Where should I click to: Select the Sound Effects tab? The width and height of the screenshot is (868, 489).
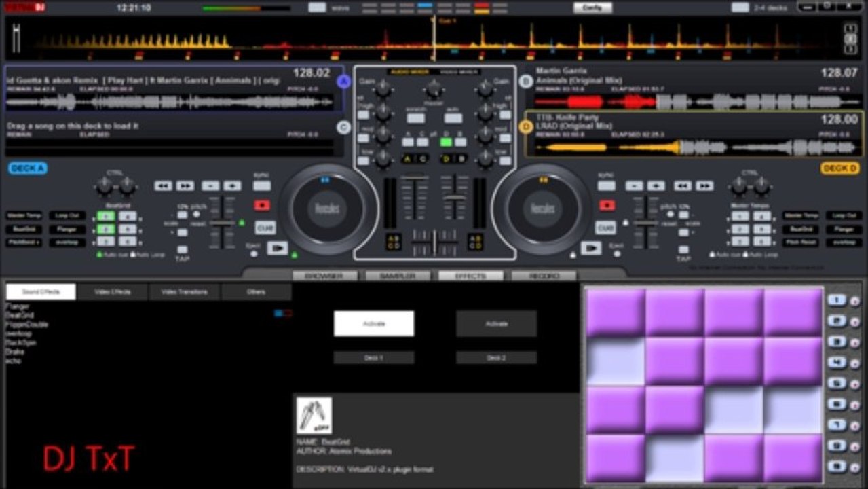point(41,291)
